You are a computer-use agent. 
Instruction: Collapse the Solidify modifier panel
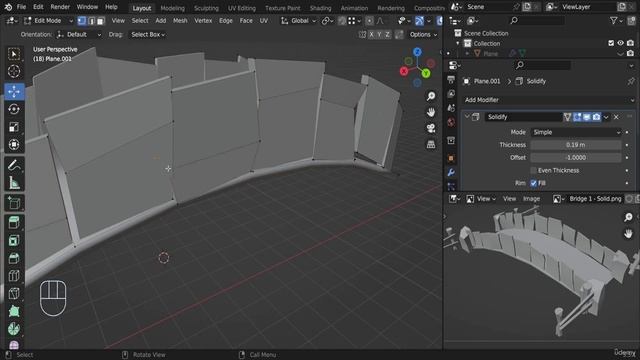coord(467,117)
